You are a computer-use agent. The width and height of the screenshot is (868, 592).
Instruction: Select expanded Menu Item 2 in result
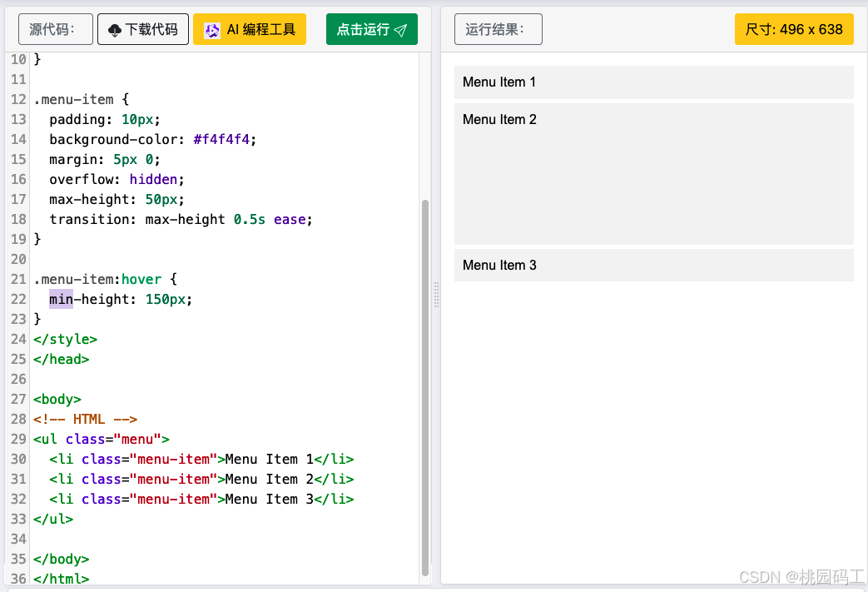tap(654, 173)
